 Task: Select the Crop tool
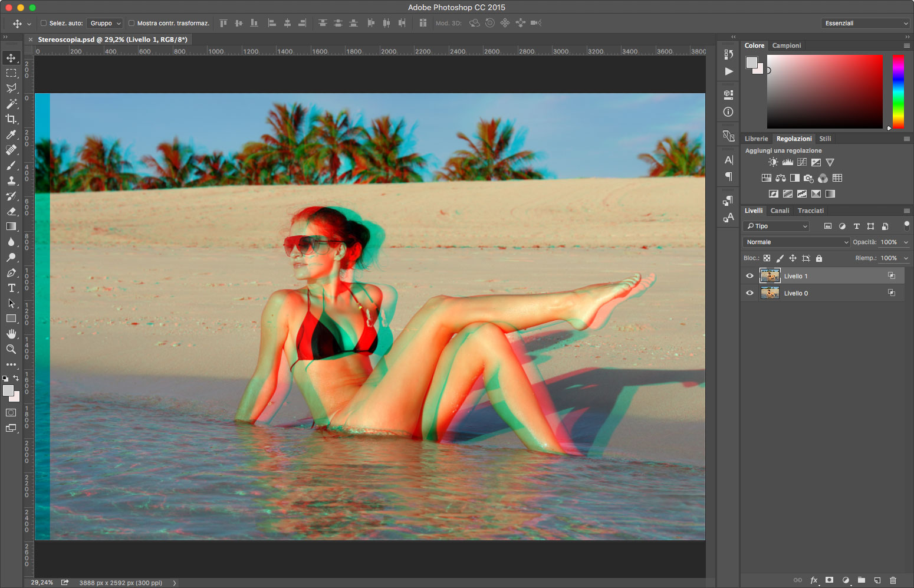coord(11,119)
